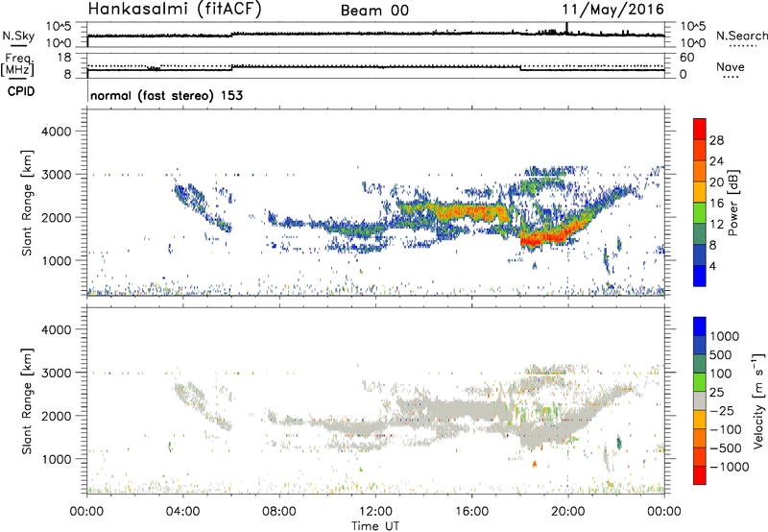The width and height of the screenshot is (768, 532).
Task: Click the 2000 tick in the power panel
Action: coord(56,217)
